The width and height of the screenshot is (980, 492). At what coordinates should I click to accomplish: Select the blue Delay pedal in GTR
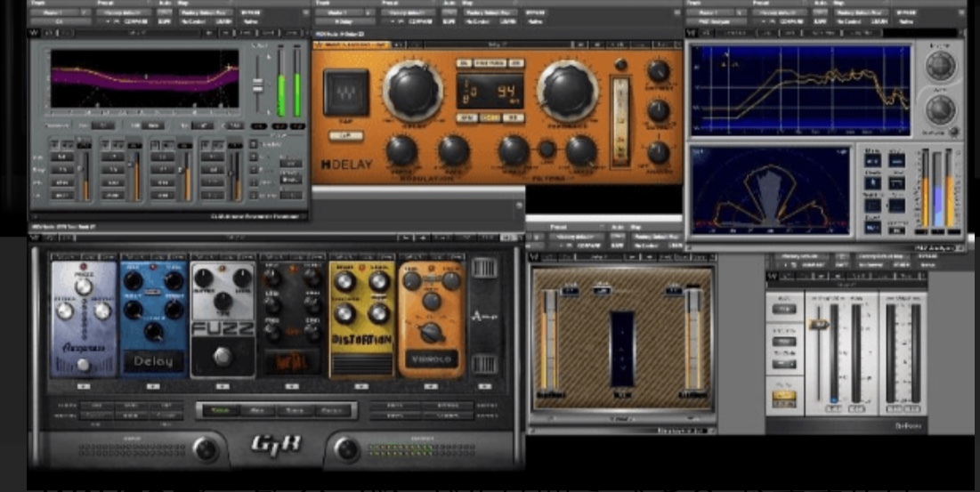point(153,319)
